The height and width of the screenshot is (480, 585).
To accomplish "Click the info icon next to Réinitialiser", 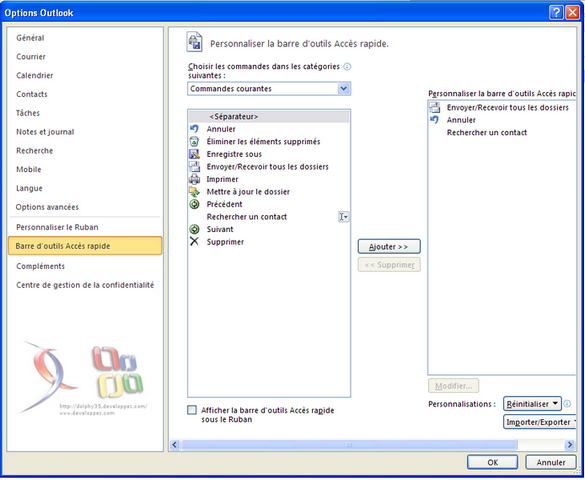I will 567,404.
